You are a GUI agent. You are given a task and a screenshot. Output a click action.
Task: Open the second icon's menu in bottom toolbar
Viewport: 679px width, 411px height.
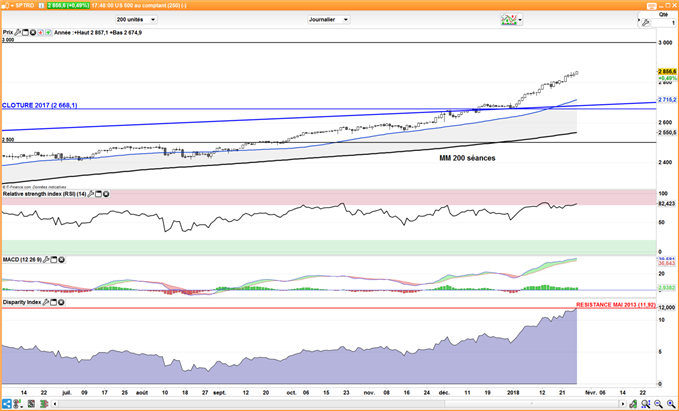tap(17, 404)
